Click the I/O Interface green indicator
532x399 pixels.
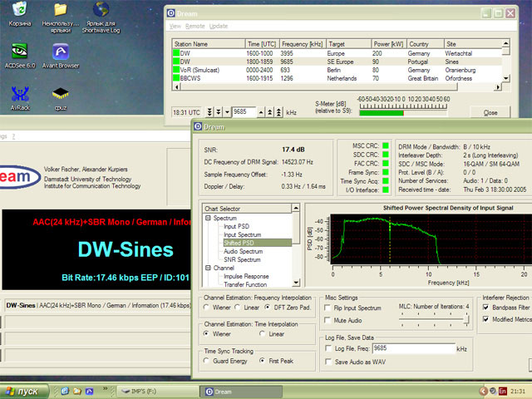point(386,190)
